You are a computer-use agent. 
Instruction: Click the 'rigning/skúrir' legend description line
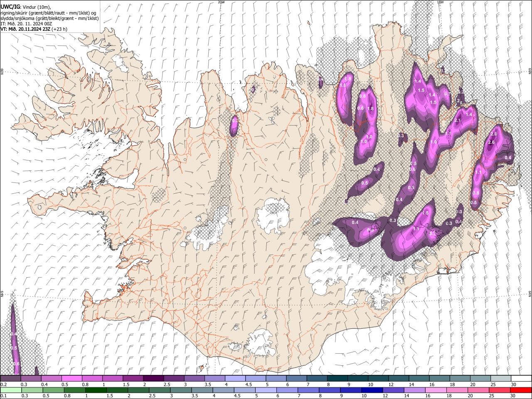pyautogui.click(x=48, y=13)
